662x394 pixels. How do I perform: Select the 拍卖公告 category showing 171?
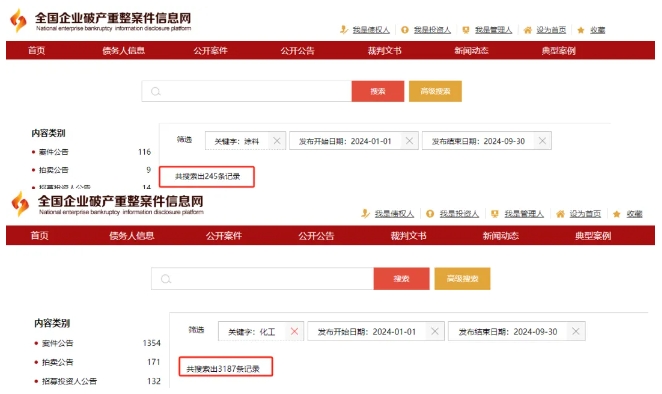(57, 362)
